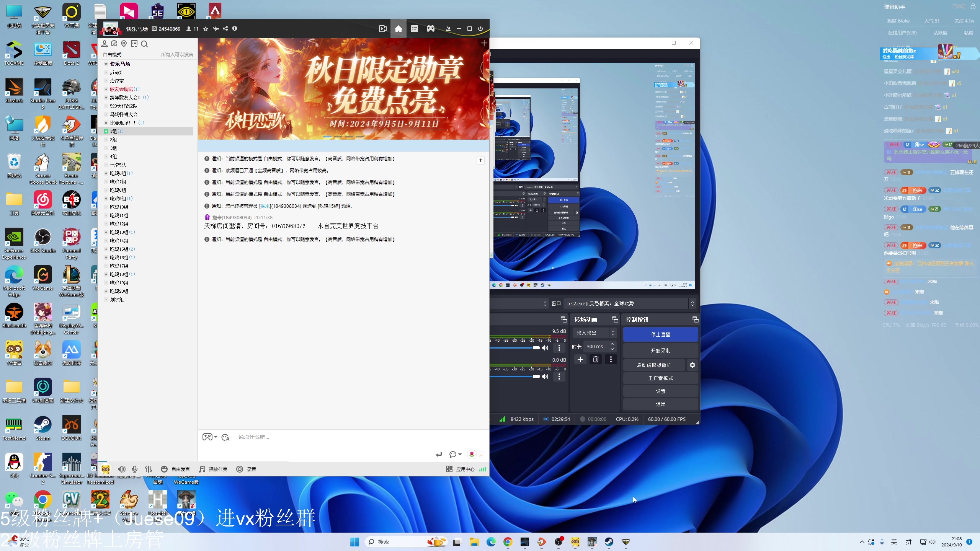Toggle free speech mode 自由发言
Viewport: 980px width, 551px height.
175,469
